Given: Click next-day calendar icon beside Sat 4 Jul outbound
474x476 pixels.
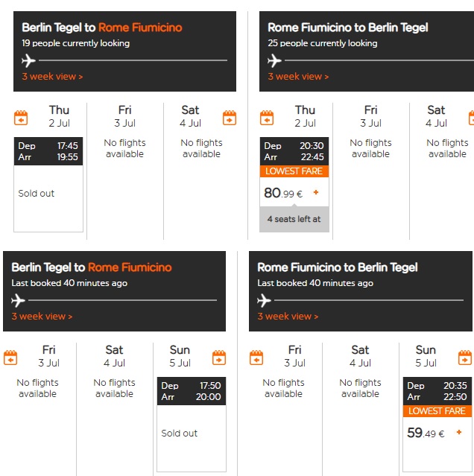Looking at the screenshot, I should (x=230, y=118).
